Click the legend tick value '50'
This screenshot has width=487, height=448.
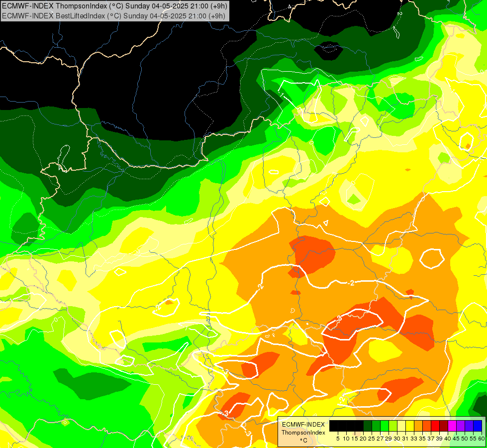(x=465, y=439)
